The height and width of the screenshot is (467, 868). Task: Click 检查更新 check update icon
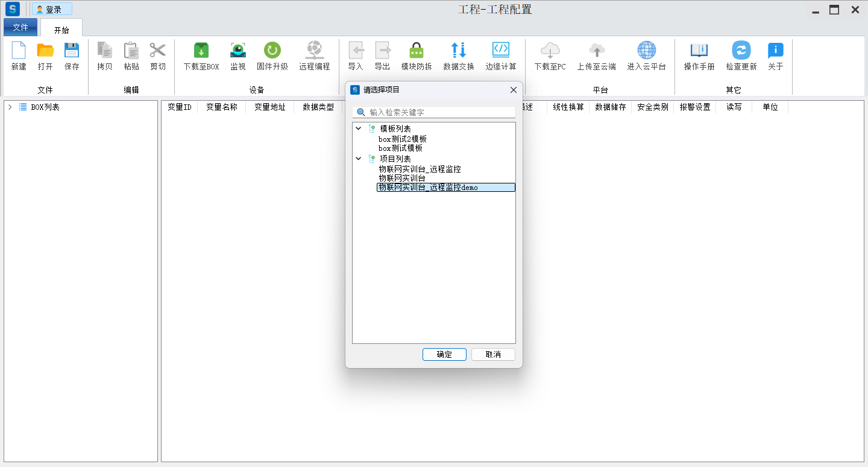point(741,51)
